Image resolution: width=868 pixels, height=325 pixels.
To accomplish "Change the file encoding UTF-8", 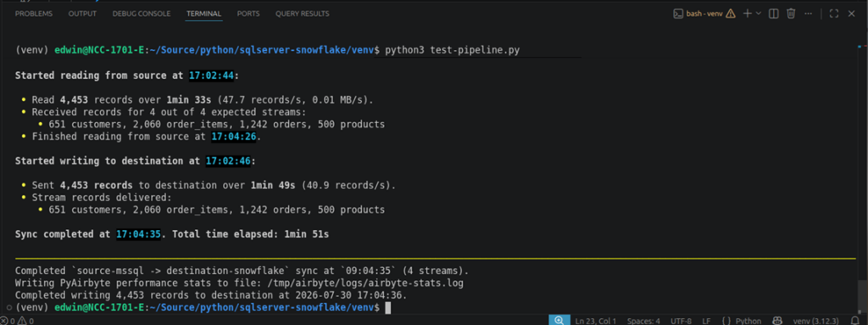I will pos(681,321).
